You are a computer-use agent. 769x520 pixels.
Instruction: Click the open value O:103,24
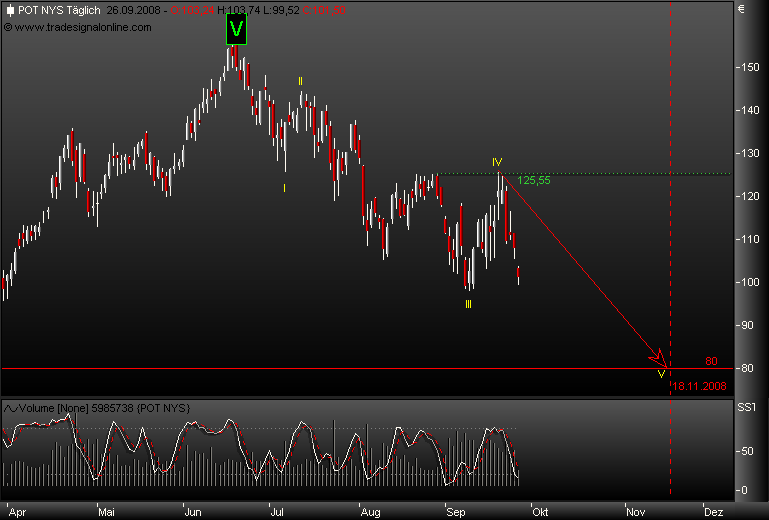(192, 10)
